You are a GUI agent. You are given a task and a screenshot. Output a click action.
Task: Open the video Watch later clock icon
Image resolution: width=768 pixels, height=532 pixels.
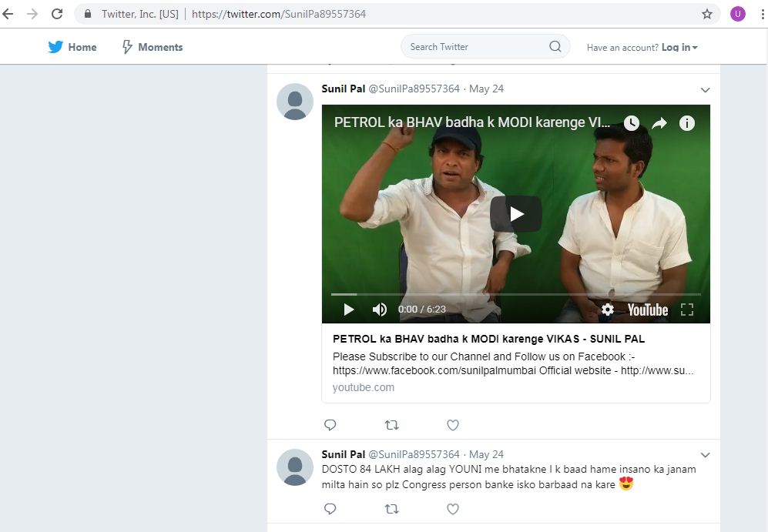tap(631, 123)
